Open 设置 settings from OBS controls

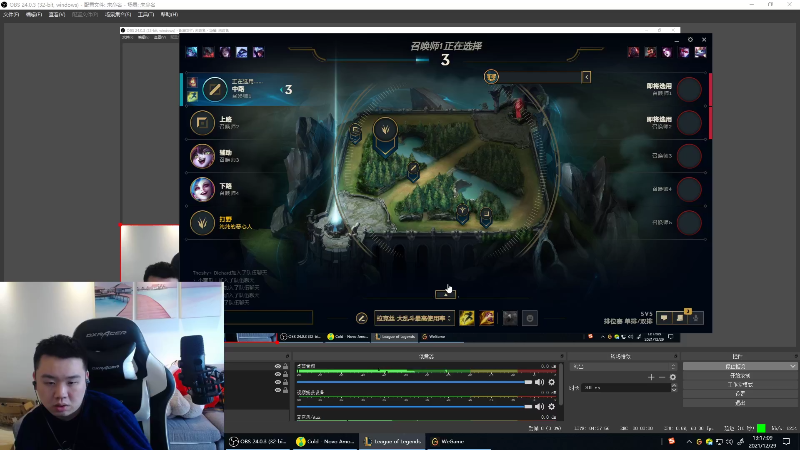pyautogui.click(x=740, y=394)
